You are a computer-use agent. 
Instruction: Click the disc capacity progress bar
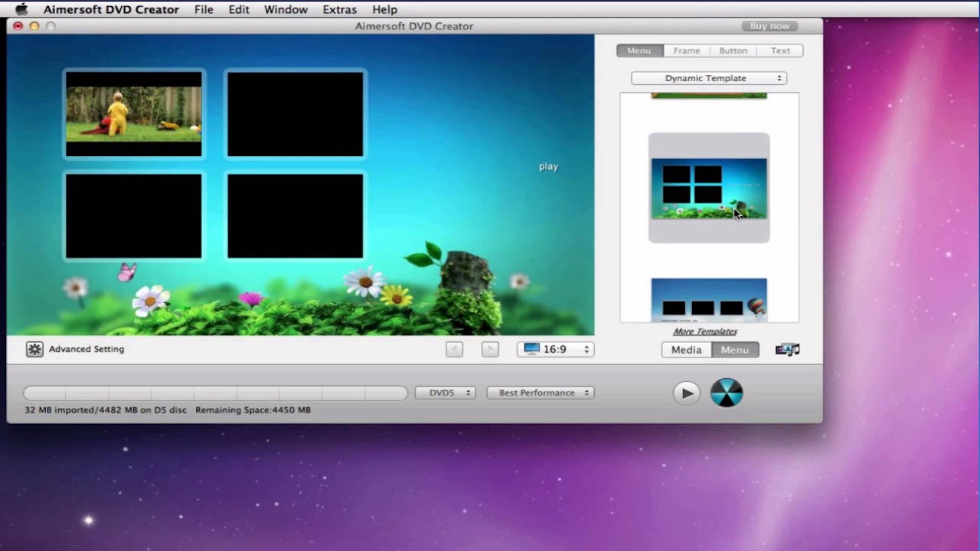[215, 393]
